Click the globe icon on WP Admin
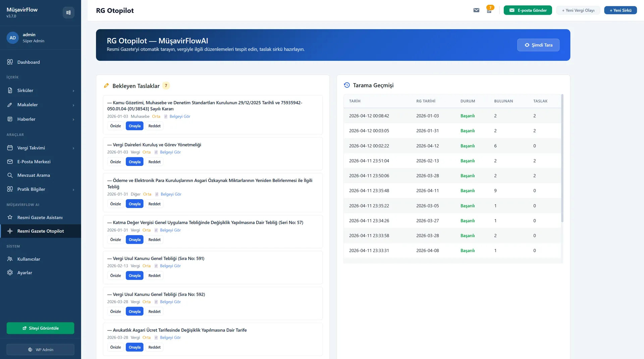Viewport: 644px width, 359px height. coord(30,350)
